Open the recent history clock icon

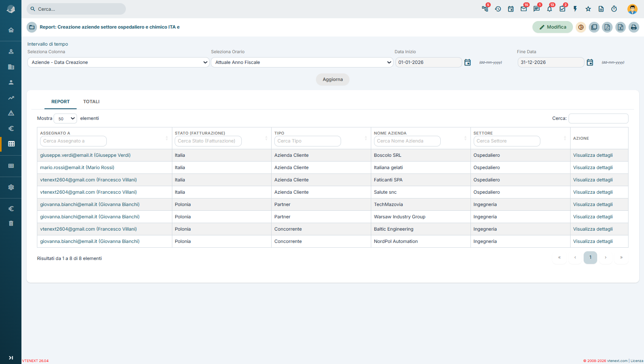(x=498, y=9)
